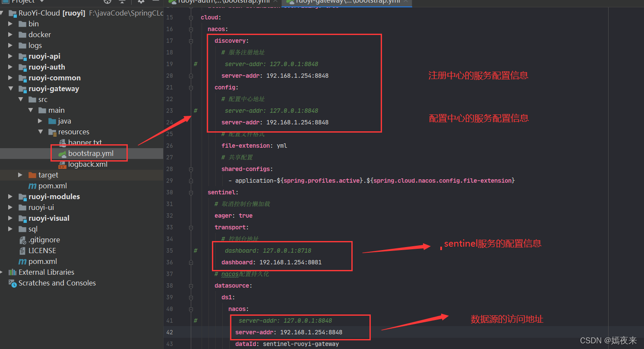Collapse the ruoyi-gateway module arrow
644x349 pixels.
tap(10, 89)
